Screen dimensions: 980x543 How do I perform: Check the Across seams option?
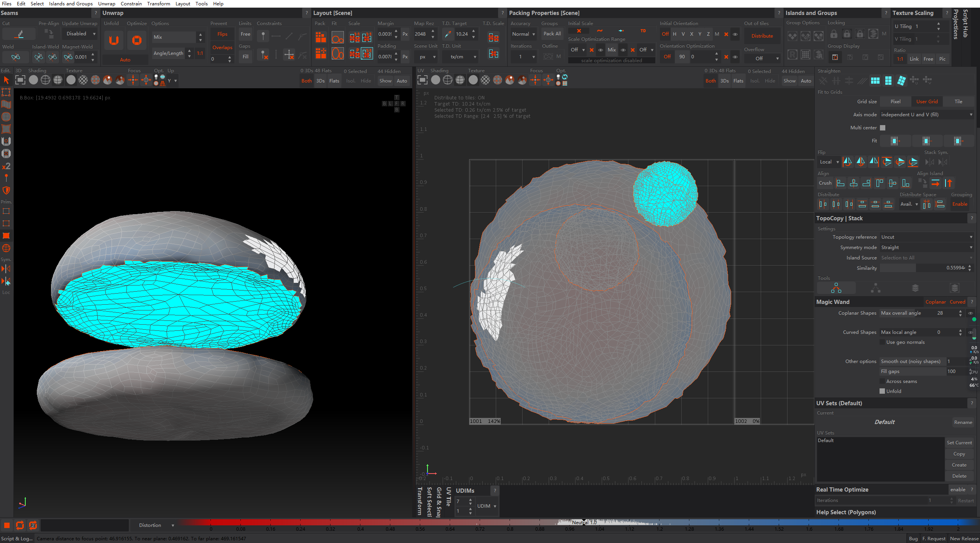882,381
